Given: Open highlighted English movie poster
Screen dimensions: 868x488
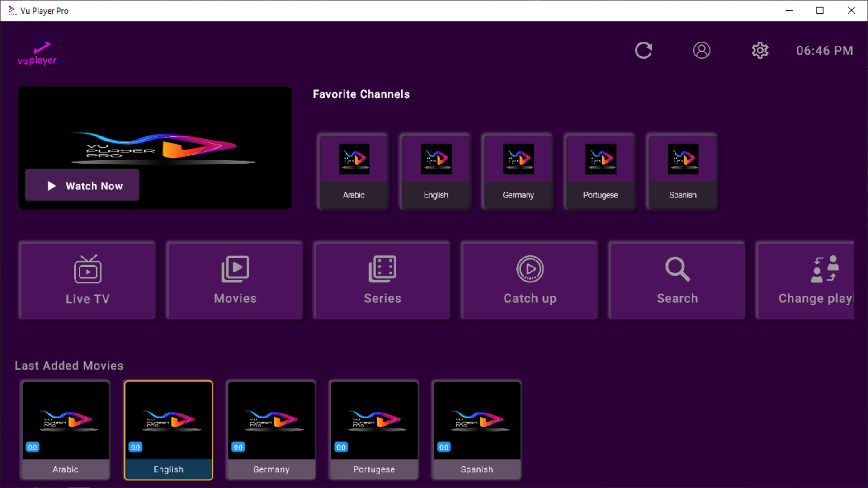Looking at the screenshot, I should [169, 429].
